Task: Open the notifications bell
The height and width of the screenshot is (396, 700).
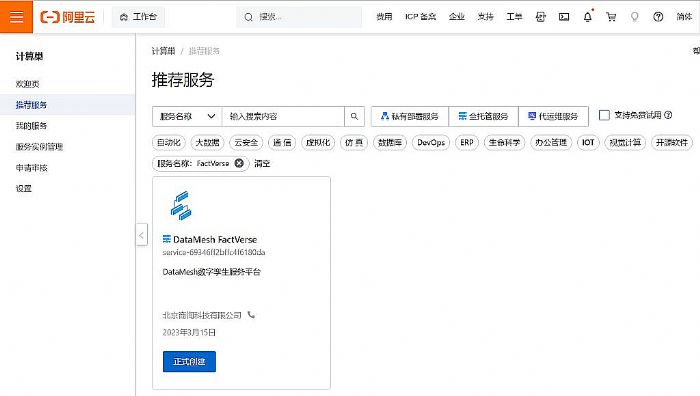Action: click(x=588, y=17)
